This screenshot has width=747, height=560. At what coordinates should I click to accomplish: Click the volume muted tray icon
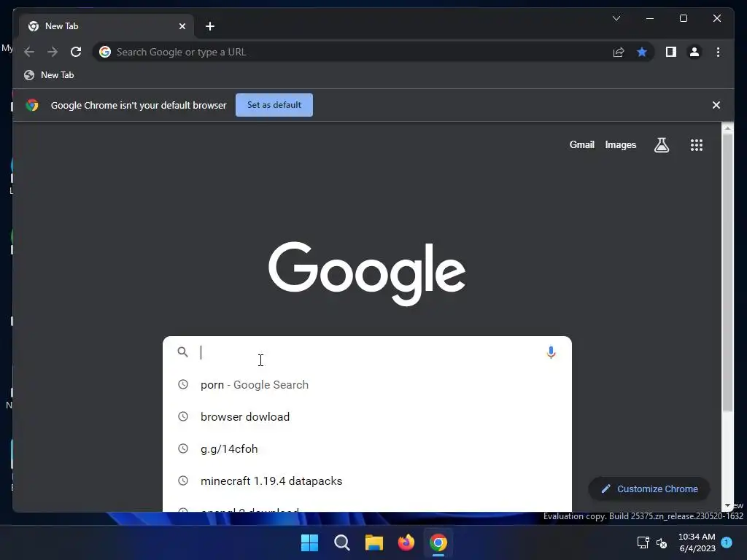tap(661, 542)
